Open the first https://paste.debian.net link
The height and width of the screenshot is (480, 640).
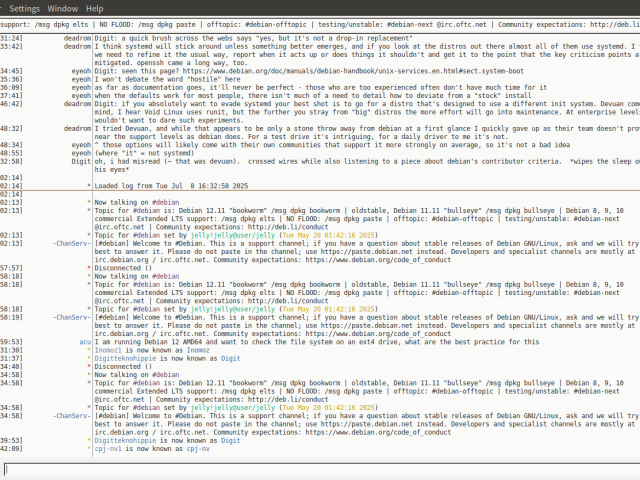click(367, 251)
